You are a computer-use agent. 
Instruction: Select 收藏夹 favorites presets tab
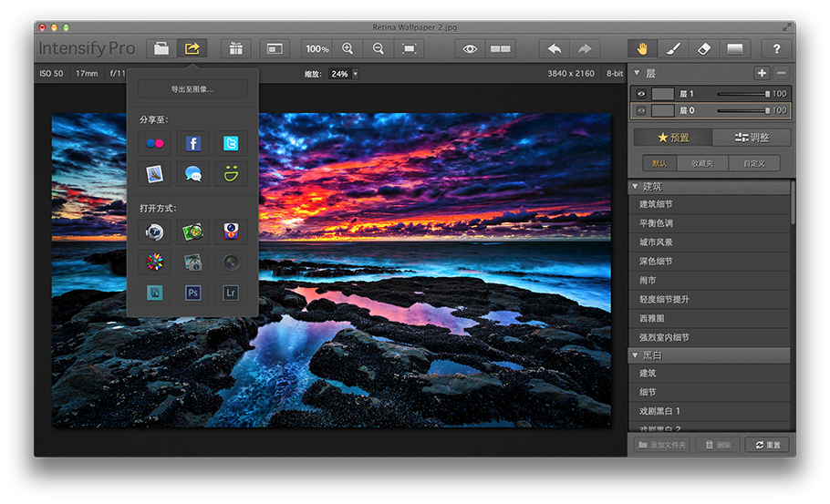(x=702, y=163)
